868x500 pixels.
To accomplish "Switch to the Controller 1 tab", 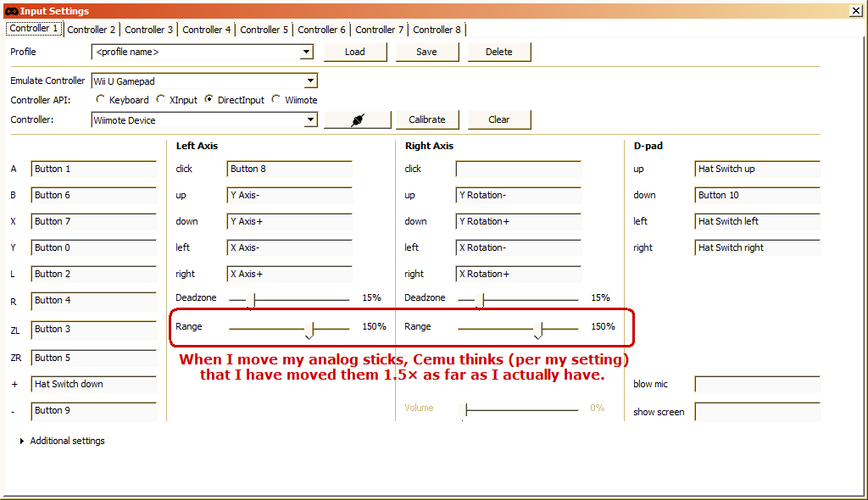I will point(34,29).
